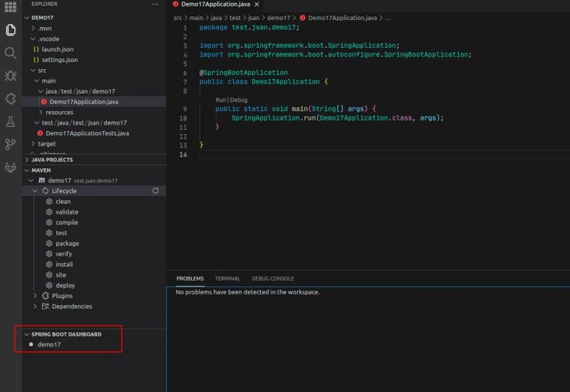Switch to the PROBLEMS panel tab
Screen dimensions: 570x392
[x=190, y=279]
